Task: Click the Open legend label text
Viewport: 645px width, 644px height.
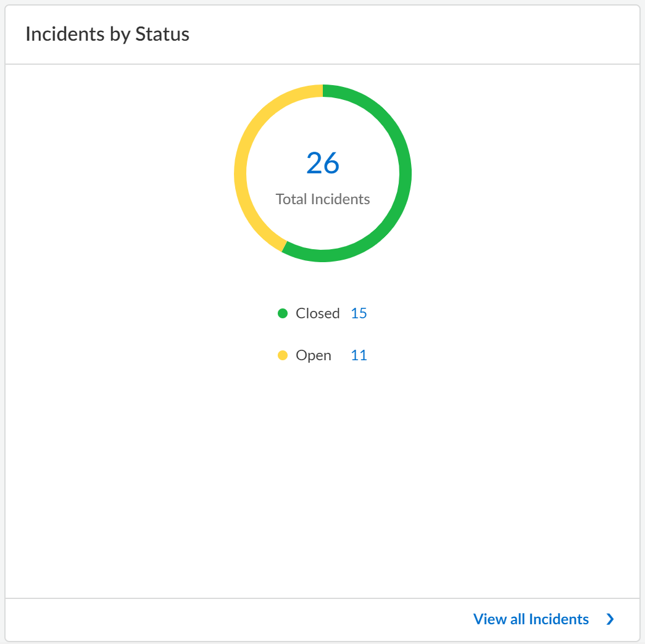Action: 313,355
